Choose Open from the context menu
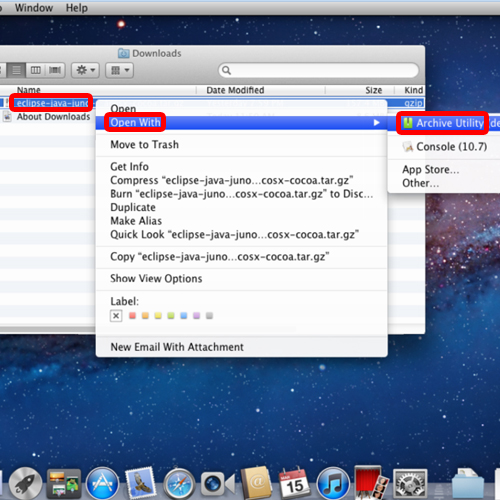 coord(123,108)
